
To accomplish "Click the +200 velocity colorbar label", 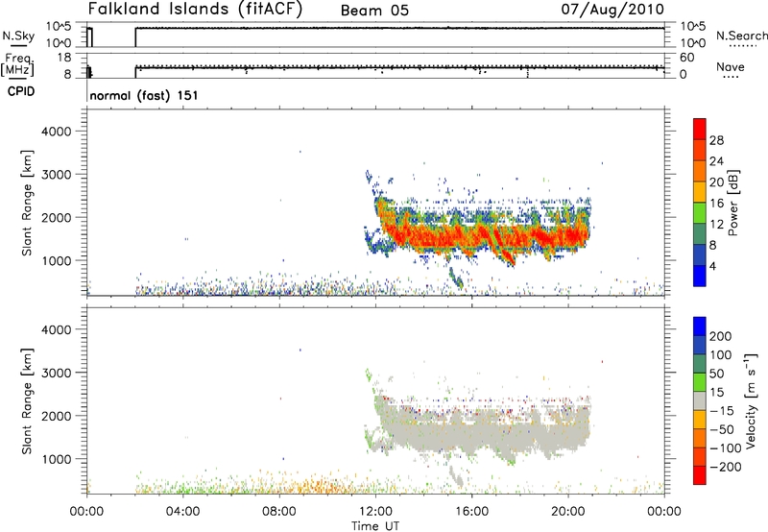I will 721,336.
